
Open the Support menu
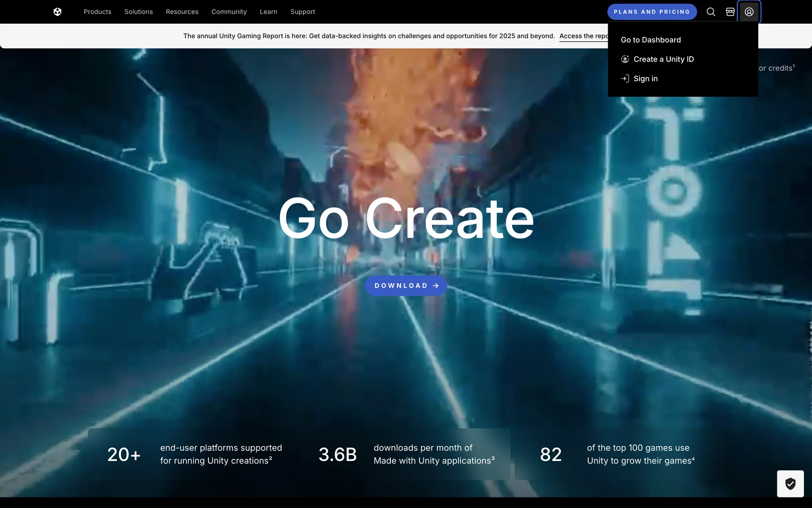pyautogui.click(x=303, y=12)
